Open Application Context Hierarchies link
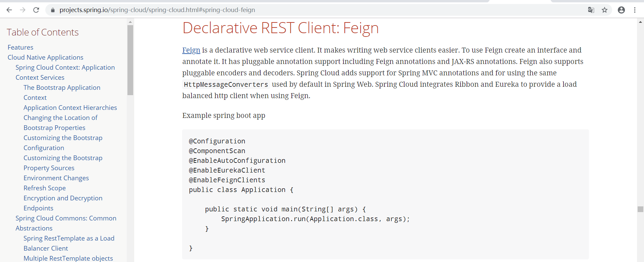This screenshot has height=262, width=644. tap(70, 108)
